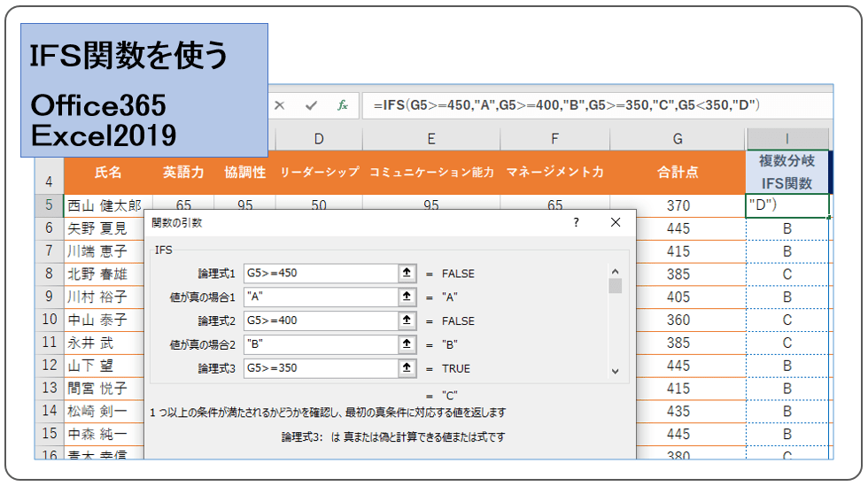Click inside the formula bar IFS formula
Image resolution: width=868 pixels, height=486 pixels.
[566, 105]
